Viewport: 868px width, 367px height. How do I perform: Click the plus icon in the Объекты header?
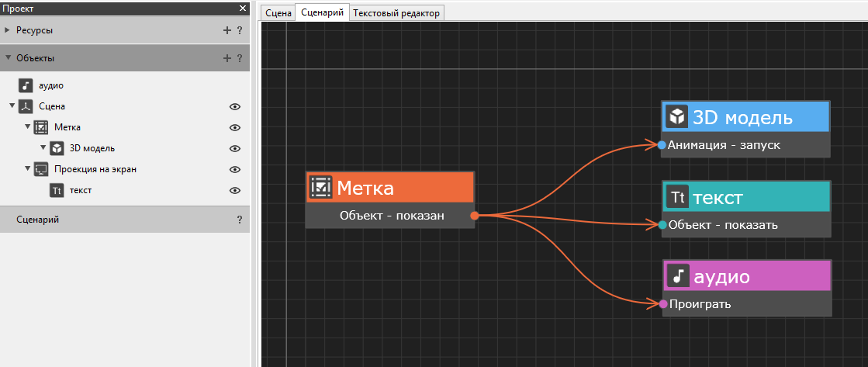tap(227, 57)
